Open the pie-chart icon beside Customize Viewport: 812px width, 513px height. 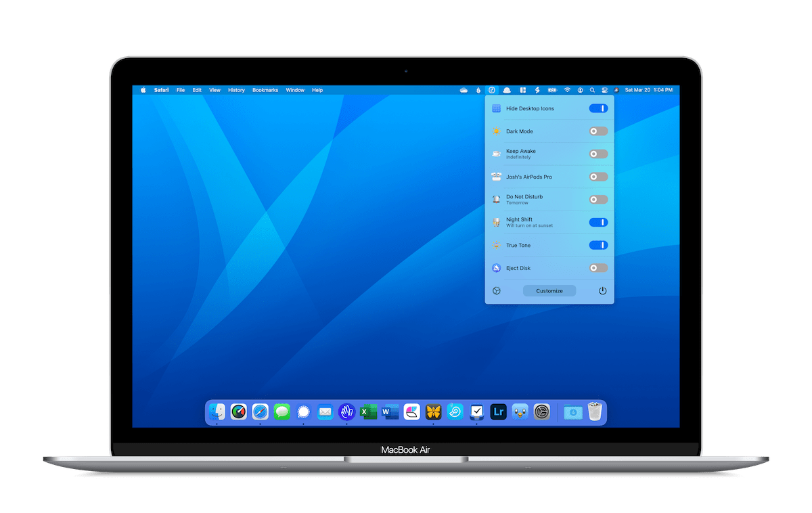point(497,291)
